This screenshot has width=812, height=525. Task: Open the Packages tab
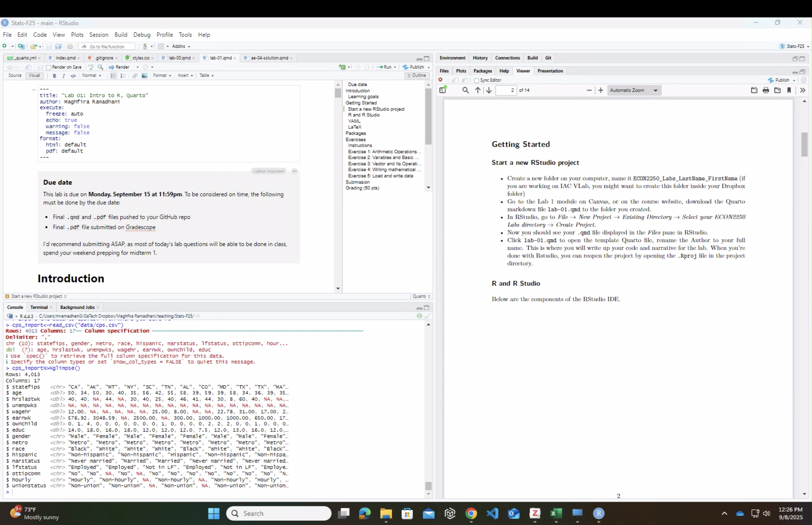[483, 71]
